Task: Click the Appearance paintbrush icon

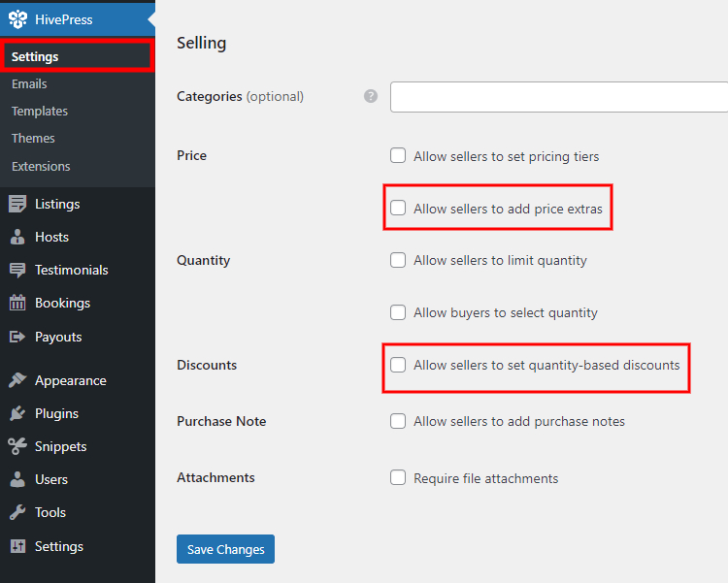Action: [17, 380]
